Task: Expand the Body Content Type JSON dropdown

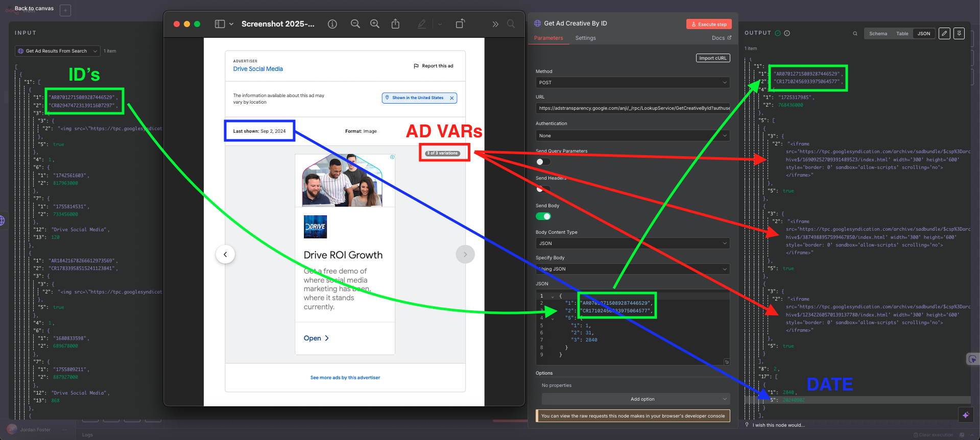Action: pos(632,243)
